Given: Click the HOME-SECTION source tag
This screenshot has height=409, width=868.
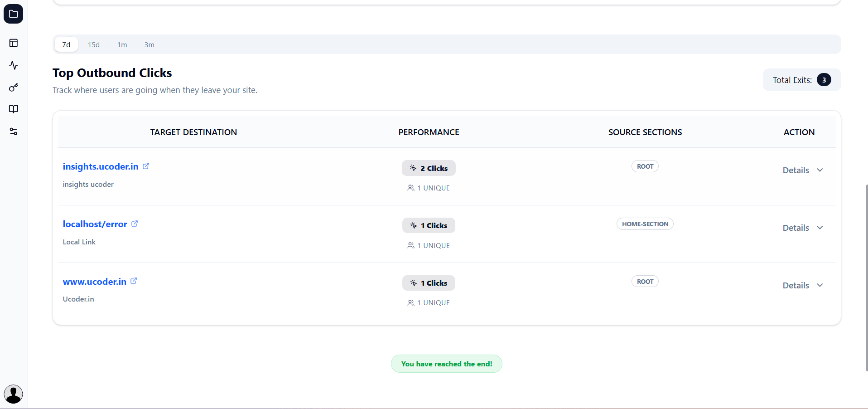Looking at the screenshot, I should [645, 224].
